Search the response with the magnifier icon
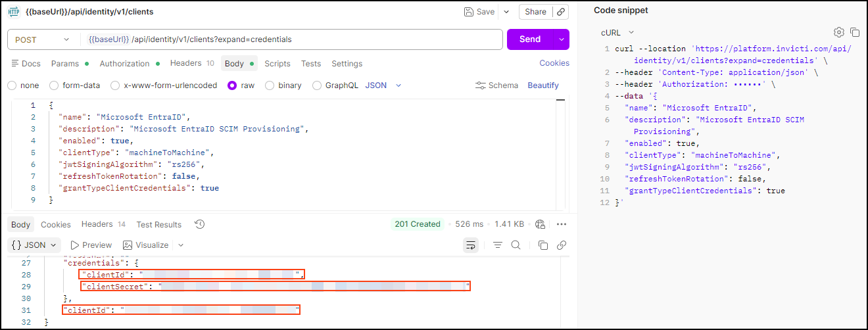The height and width of the screenshot is (330, 868). [516, 245]
